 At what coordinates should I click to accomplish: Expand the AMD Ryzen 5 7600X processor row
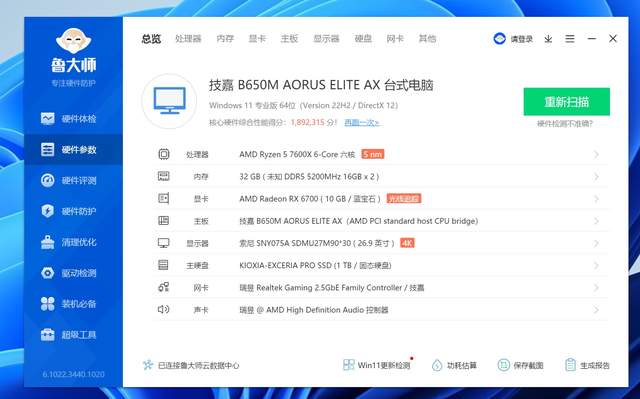(380, 154)
